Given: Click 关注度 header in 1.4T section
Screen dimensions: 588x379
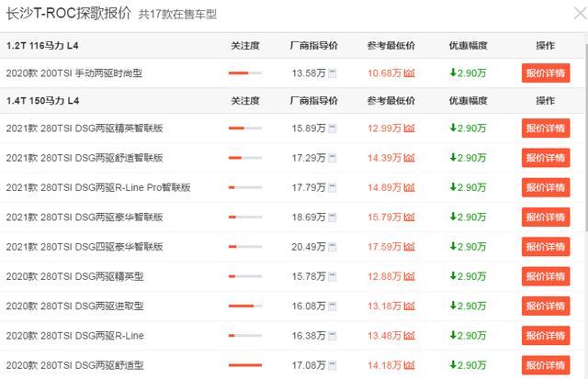Looking at the screenshot, I should coord(245,101).
